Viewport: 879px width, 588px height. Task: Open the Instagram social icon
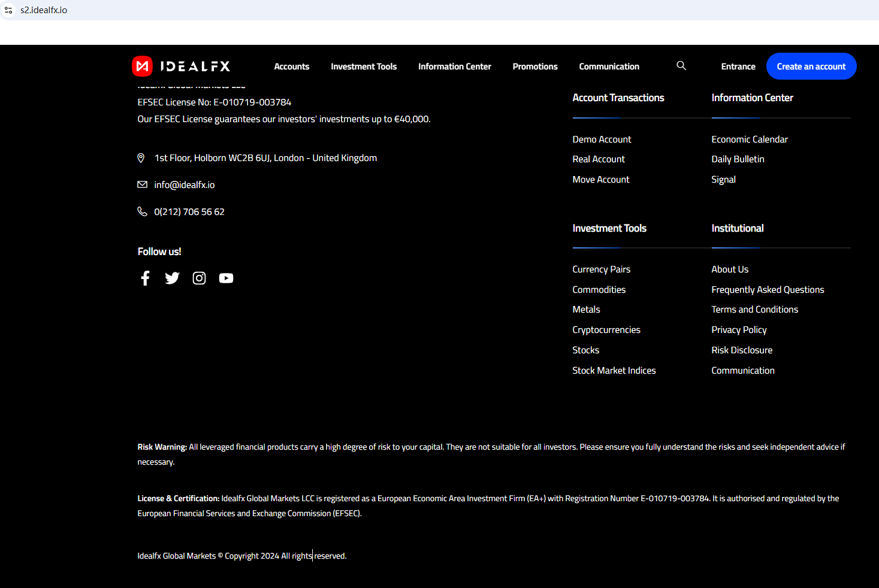[199, 278]
